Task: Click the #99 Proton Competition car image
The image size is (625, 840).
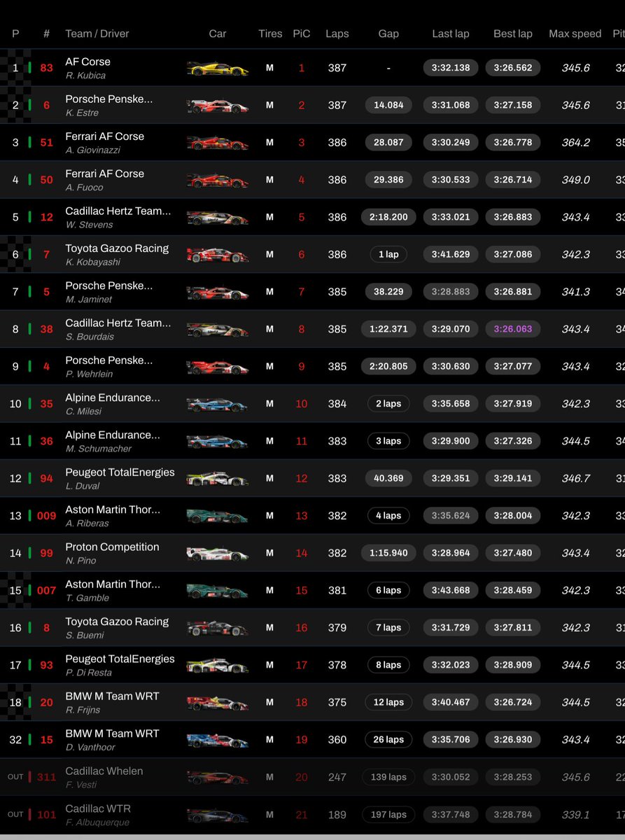Action: coord(218,554)
